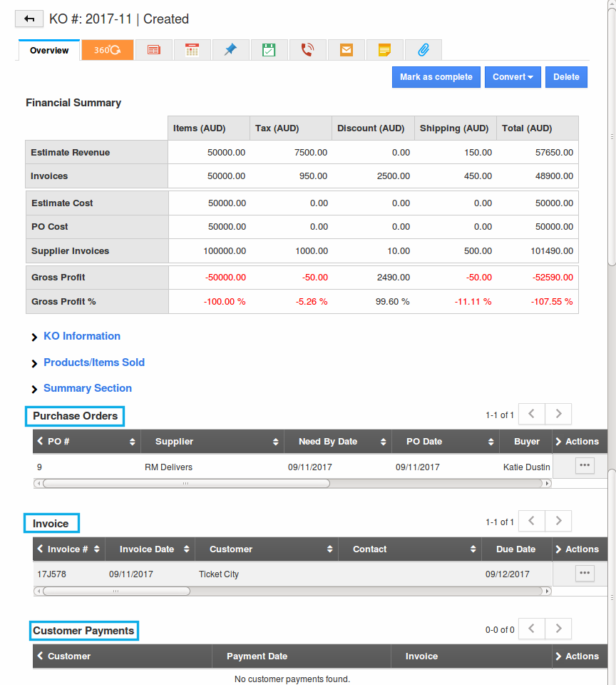Open the yellow notes tab
616x685 pixels.
(x=384, y=50)
